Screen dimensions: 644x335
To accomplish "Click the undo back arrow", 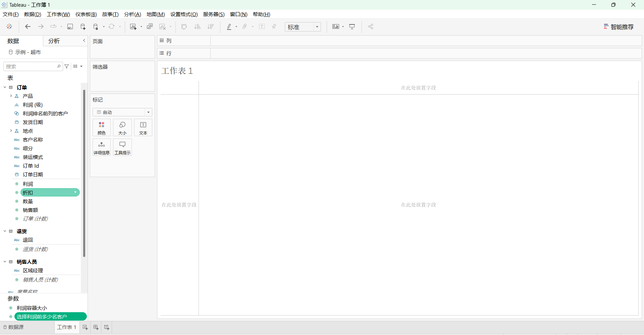I will pos(28,26).
